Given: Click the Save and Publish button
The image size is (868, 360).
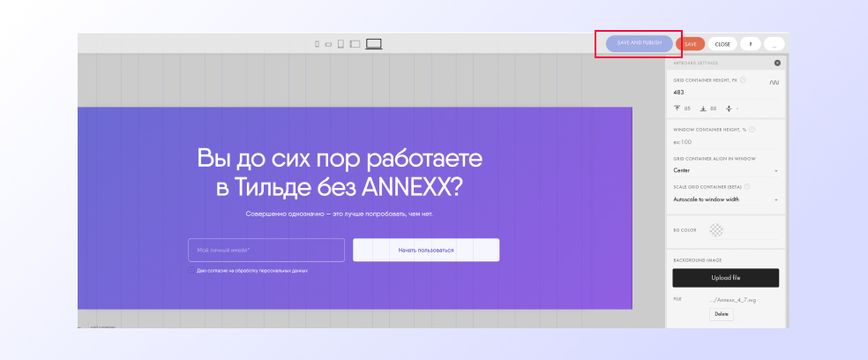Looking at the screenshot, I should pyautogui.click(x=640, y=43).
